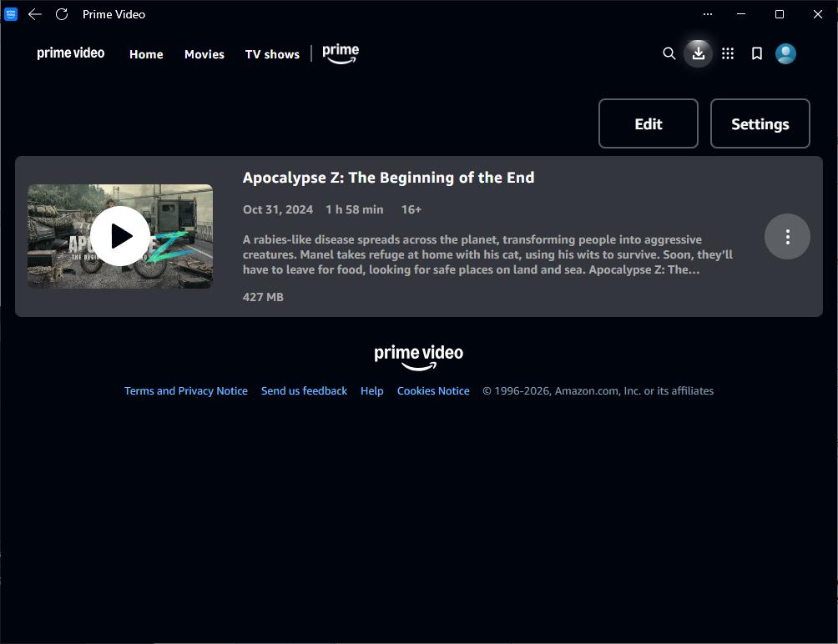
Task: Click the 427 MB file size label
Action: pos(263,297)
